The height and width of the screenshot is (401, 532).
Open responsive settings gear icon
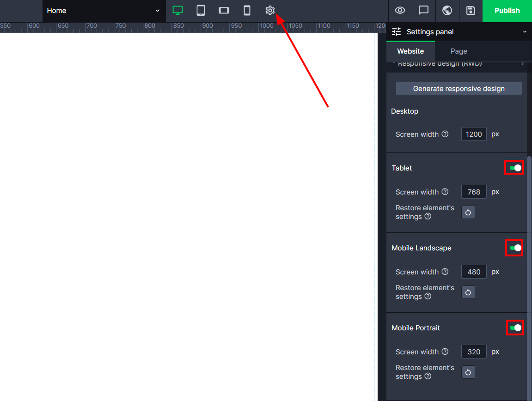[x=270, y=11]
